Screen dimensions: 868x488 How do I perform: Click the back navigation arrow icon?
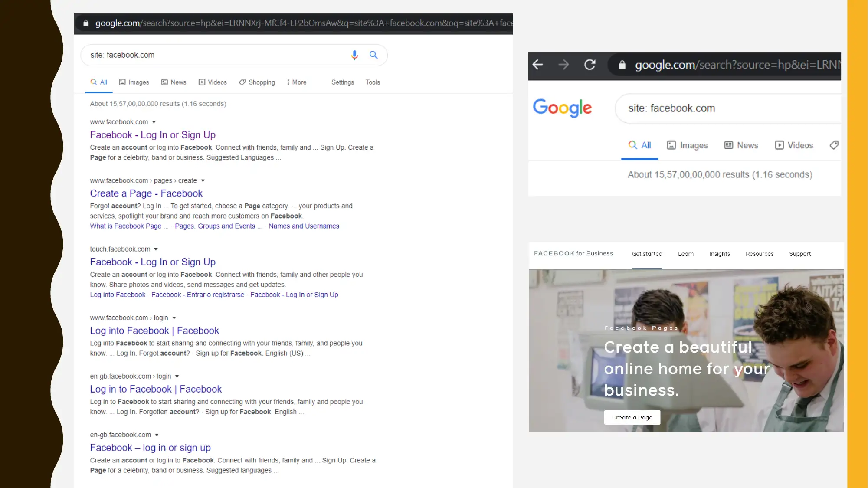[x=538, y=64]
